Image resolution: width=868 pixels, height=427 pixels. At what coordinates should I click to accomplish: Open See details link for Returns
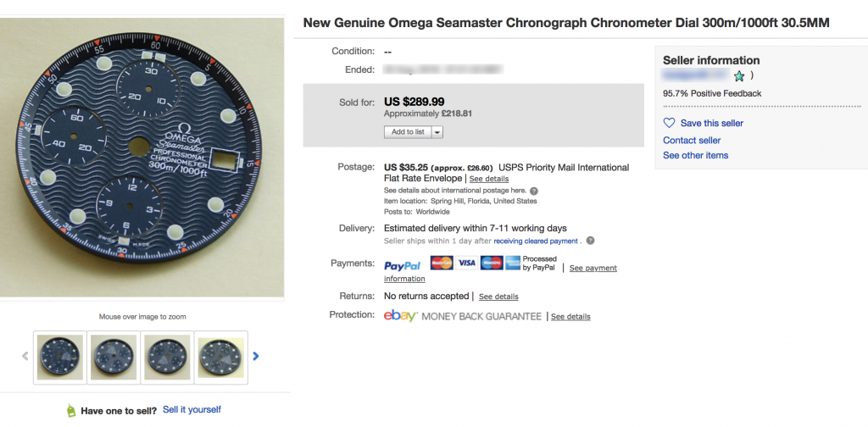(498, 297)
